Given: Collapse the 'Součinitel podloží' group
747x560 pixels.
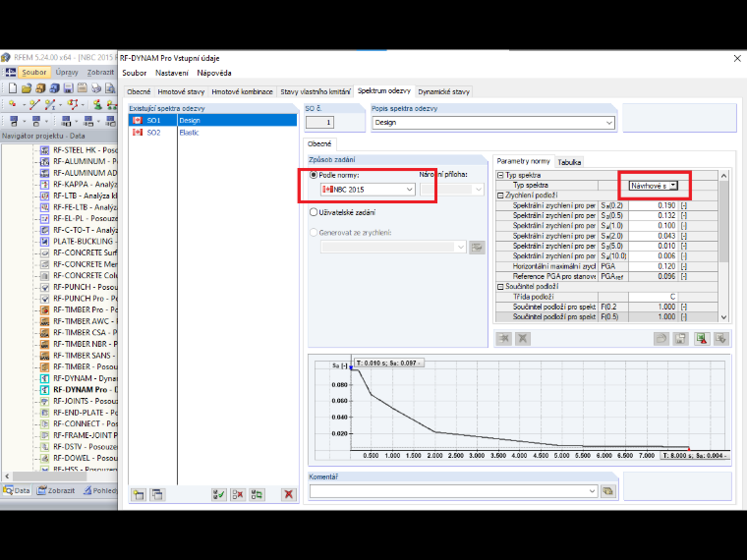Looking at the screenshot, I should [500, 287].
